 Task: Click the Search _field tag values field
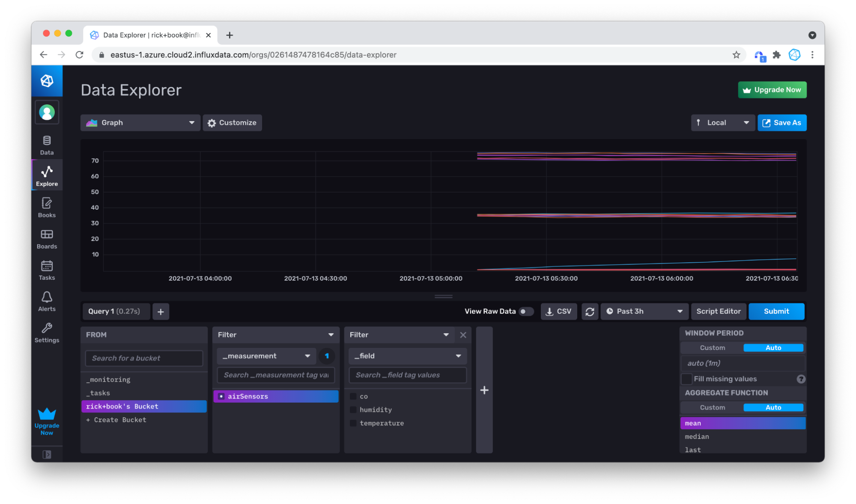(x=407, y=375)
